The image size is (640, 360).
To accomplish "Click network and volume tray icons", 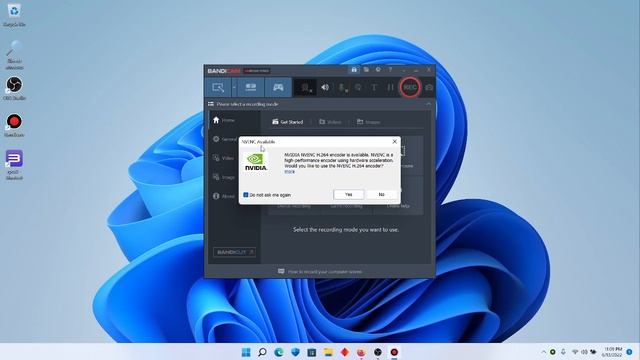I will [x=584, y=352].
